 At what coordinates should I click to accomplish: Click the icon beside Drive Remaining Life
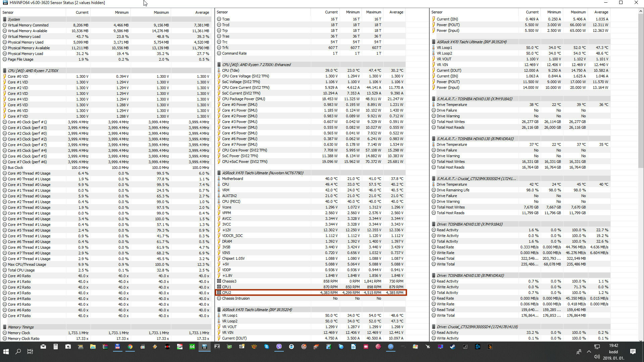[x=434, y=190]
